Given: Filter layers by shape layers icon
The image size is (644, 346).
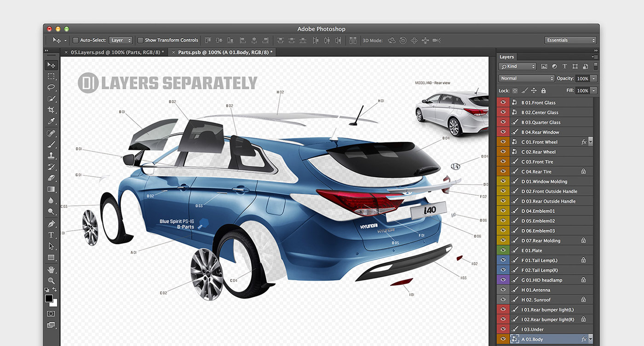Looking at the screenshot, I should [x=575, y=67].
